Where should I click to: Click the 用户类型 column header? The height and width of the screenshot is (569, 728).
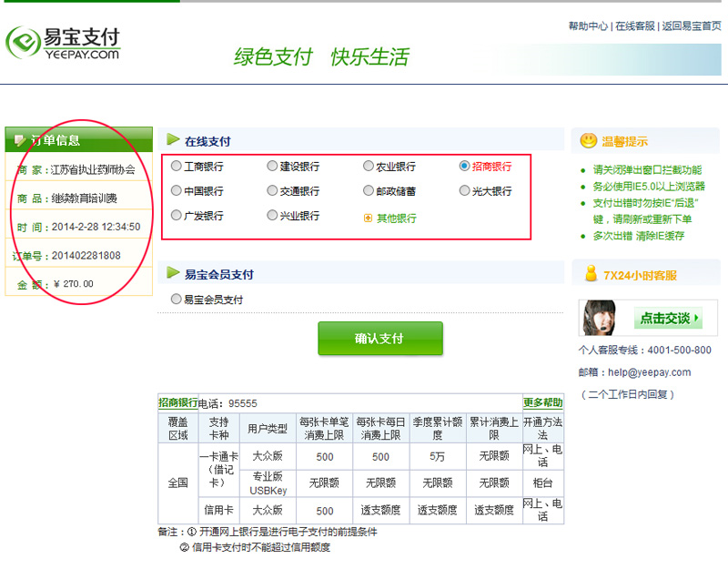point(268,428)
